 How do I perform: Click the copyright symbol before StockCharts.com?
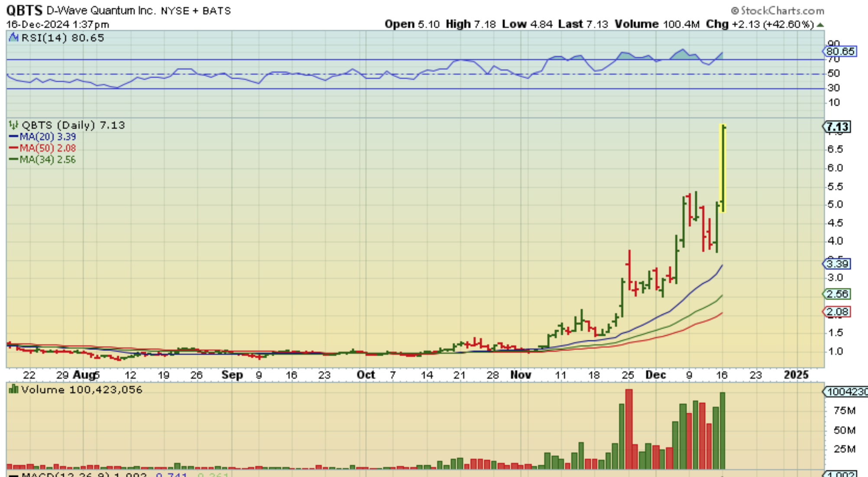pos(735,10)
